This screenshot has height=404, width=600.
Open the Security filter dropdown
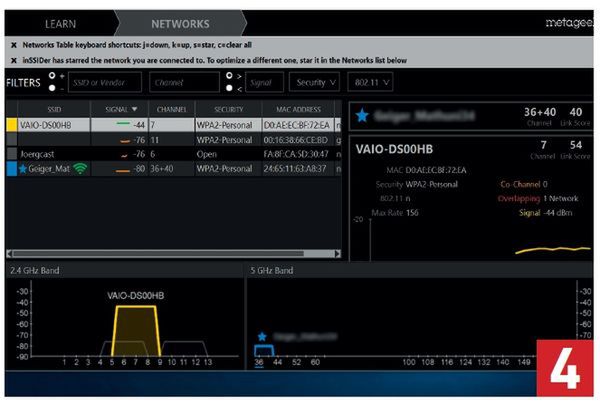tap(315, 82)
